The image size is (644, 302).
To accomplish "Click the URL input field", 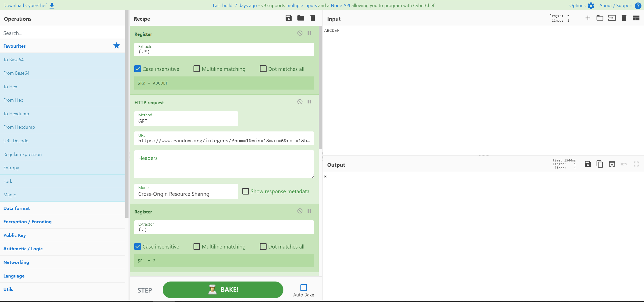I will point(224,140).
